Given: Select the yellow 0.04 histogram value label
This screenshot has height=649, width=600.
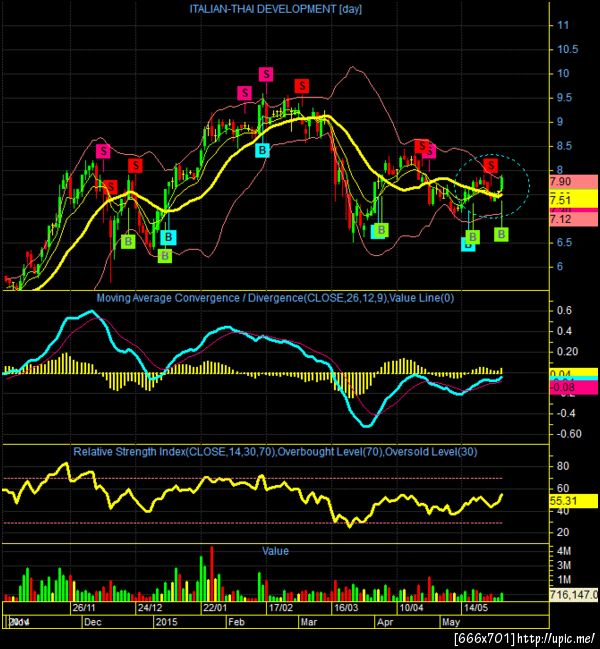Looking at the screenshot, I should point(574,373).
